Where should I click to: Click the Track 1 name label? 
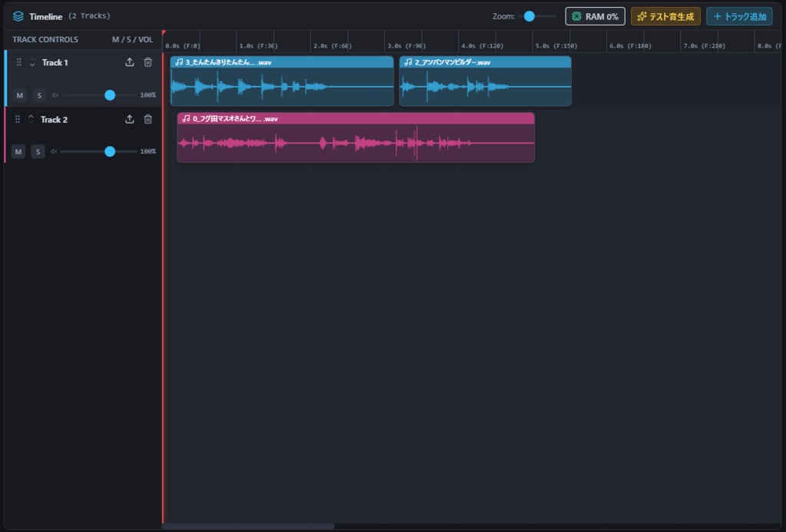(x=54, y=63)
